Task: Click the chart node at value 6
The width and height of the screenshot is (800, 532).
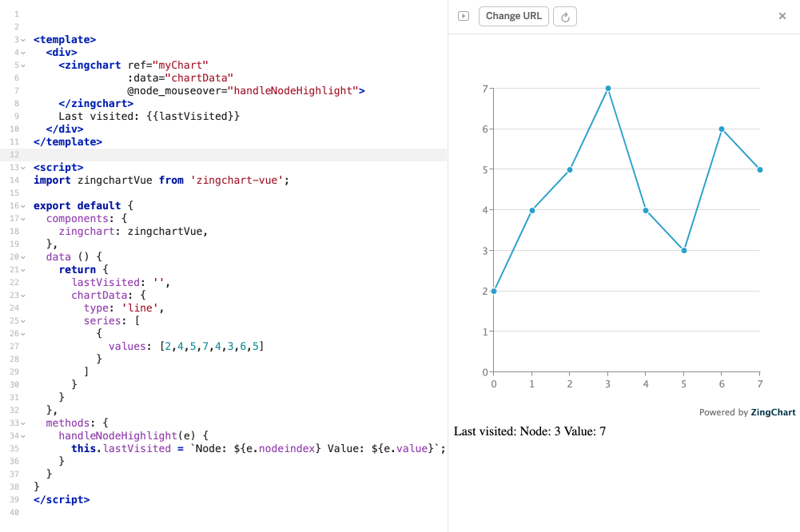Action: click(x=721, y=128)
